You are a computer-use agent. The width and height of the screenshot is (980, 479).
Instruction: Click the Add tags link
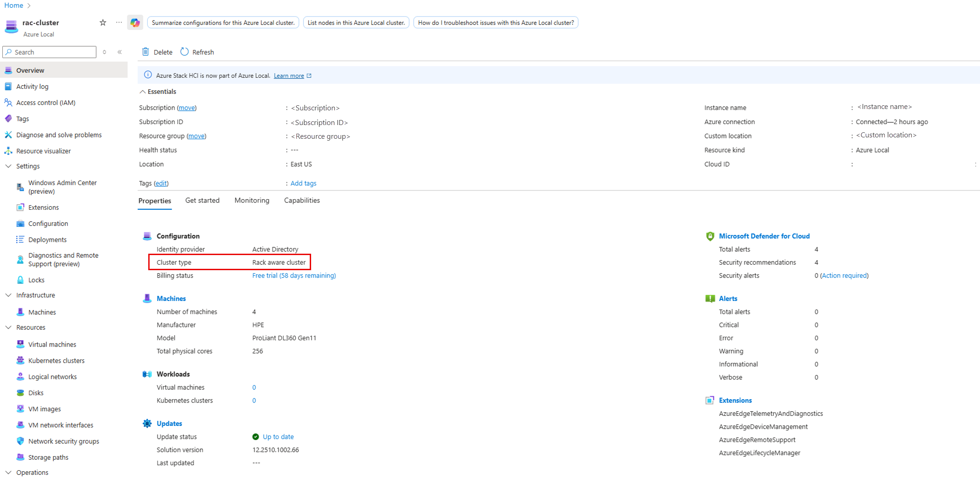(x=303, y=183)
